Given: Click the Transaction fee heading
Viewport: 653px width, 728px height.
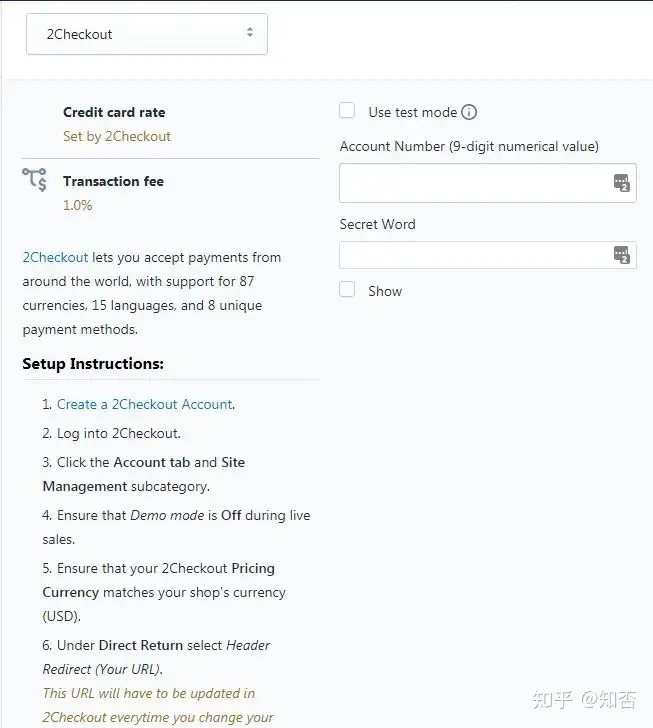Looking at the screenshot, I should point(113,181).
